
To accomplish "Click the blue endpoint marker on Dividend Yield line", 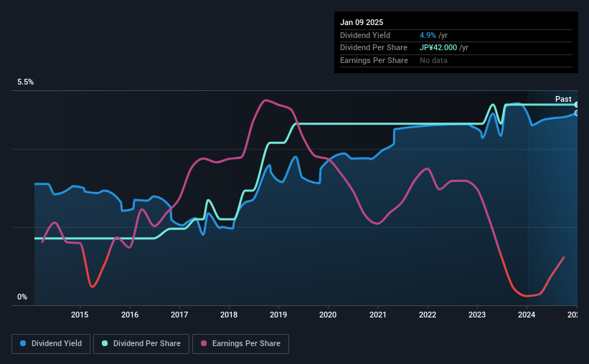I will point(577,113).
